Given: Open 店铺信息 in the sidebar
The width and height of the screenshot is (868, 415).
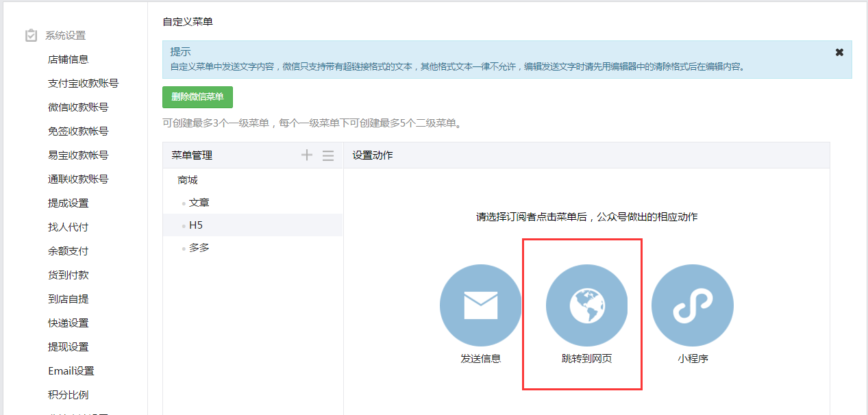Looking at the screenshot, I should [69, 60].
